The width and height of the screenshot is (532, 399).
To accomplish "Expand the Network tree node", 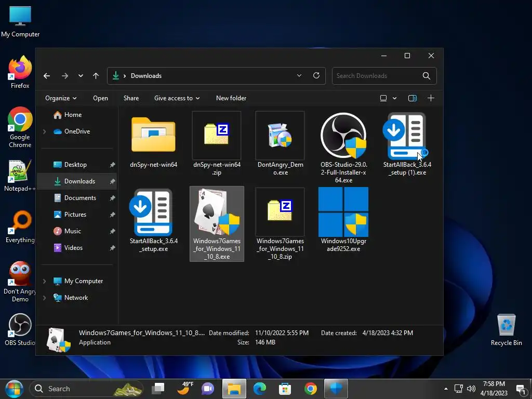I will pyautogui.click(x=45, y=298).
